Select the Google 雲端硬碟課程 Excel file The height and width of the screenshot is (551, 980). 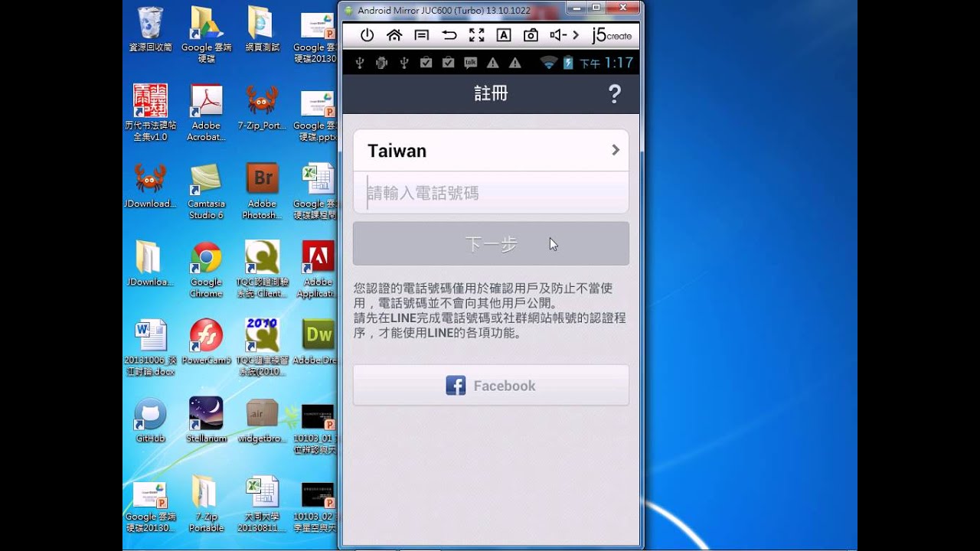click(x=316, y=191)
